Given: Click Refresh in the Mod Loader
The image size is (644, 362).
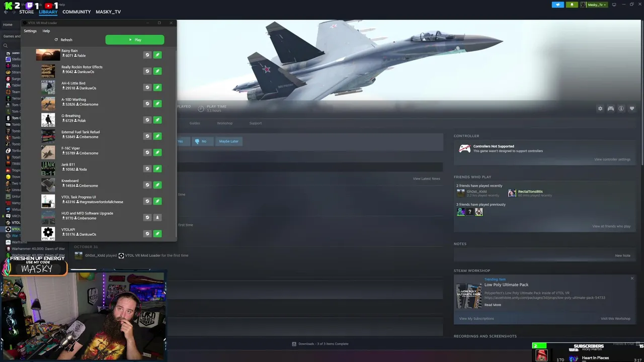Looking at the screenshot, I should click(x=63, y=40).
